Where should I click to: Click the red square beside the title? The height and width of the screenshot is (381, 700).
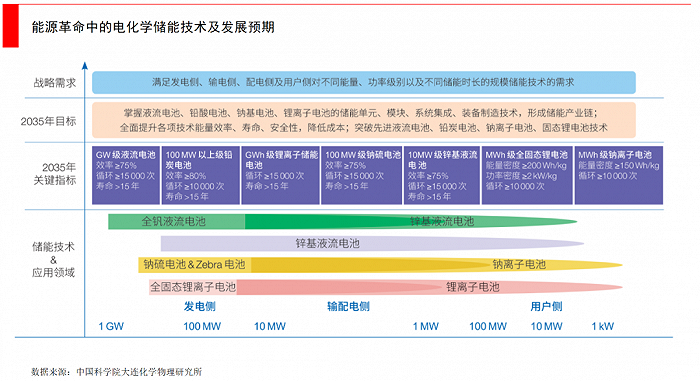coord(11,25)
